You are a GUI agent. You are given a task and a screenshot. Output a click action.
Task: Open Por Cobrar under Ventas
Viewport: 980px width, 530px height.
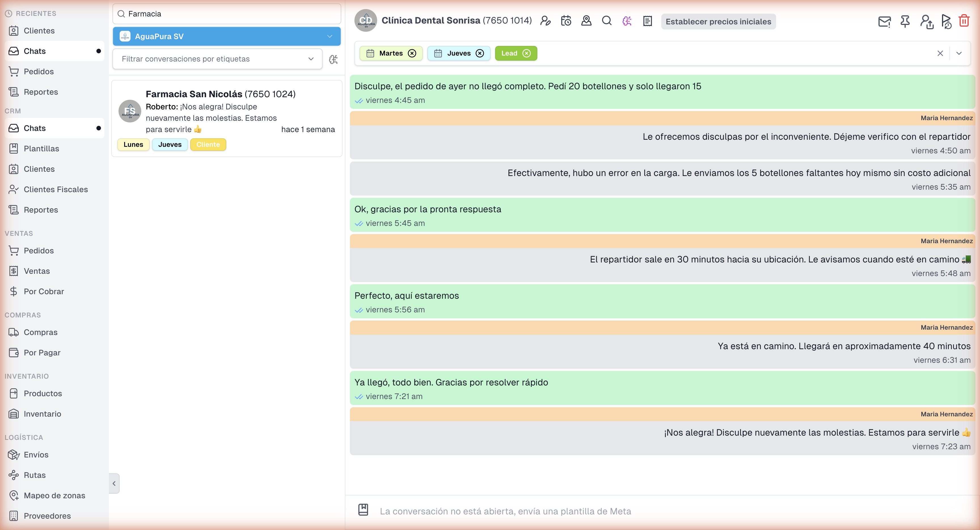point(44,291)
